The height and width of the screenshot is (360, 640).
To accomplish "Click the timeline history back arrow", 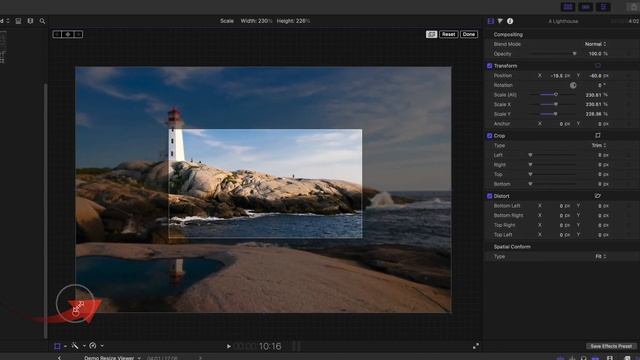I will [60, 358].
